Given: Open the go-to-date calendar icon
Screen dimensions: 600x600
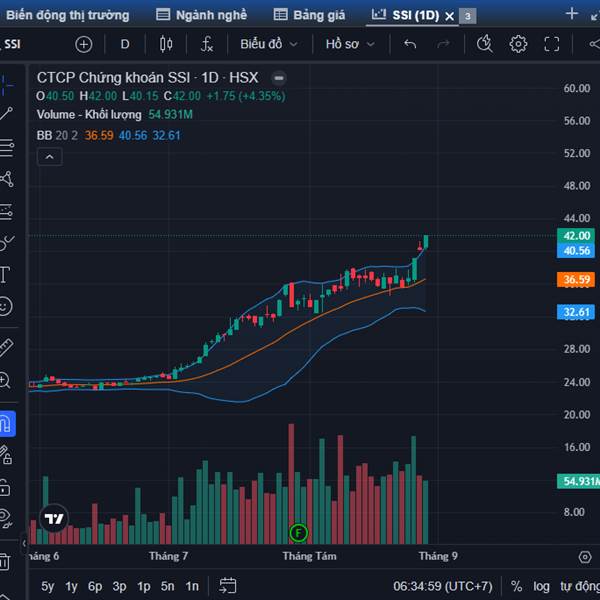Looking at the screenshot, I should click(x=228, y=586).
